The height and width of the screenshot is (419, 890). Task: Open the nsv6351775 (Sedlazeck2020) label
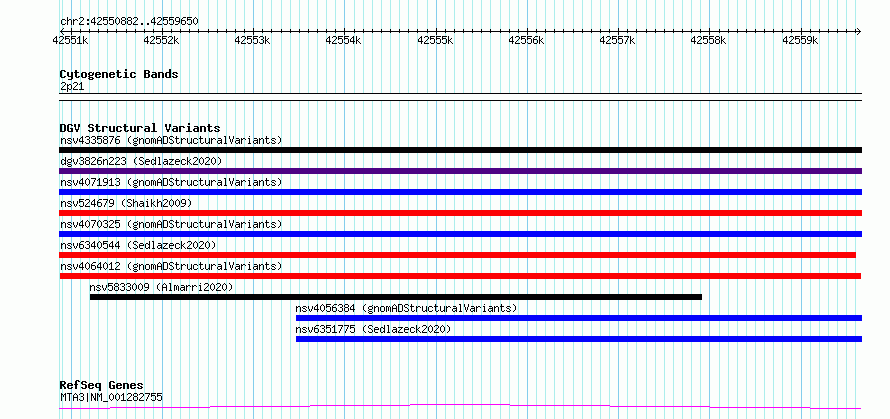coord(373,329)
